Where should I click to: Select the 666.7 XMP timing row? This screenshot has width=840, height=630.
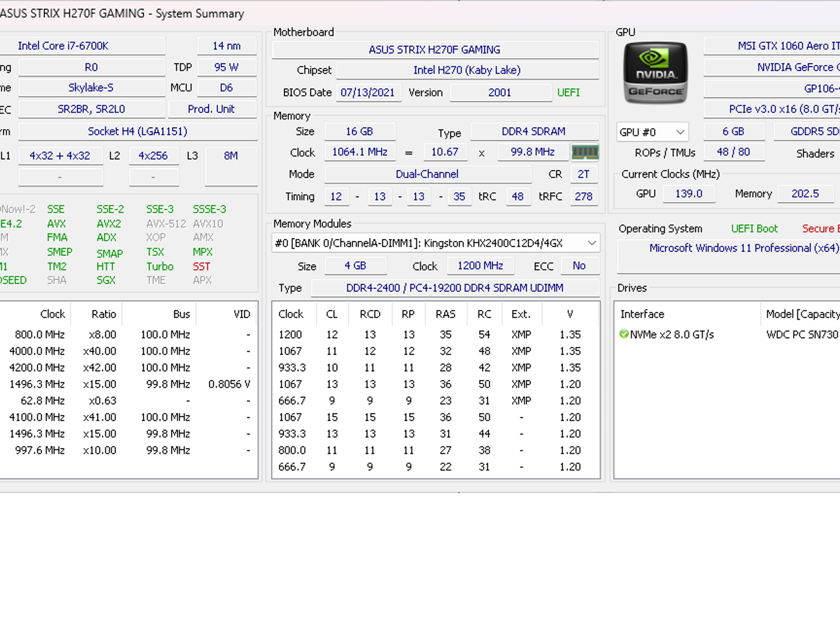(436, 401)
